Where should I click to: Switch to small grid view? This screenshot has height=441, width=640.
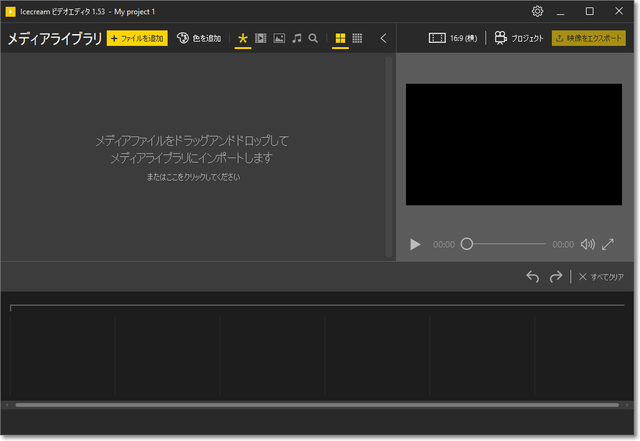tap(357, 38)
